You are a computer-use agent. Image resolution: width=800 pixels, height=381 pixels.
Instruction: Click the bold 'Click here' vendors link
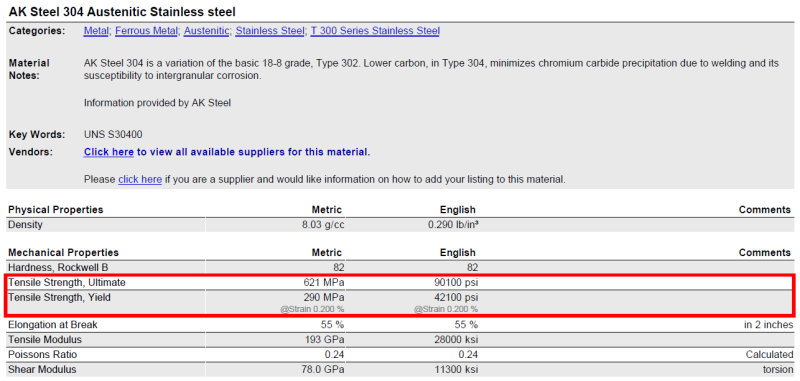(x=109, y=152)
